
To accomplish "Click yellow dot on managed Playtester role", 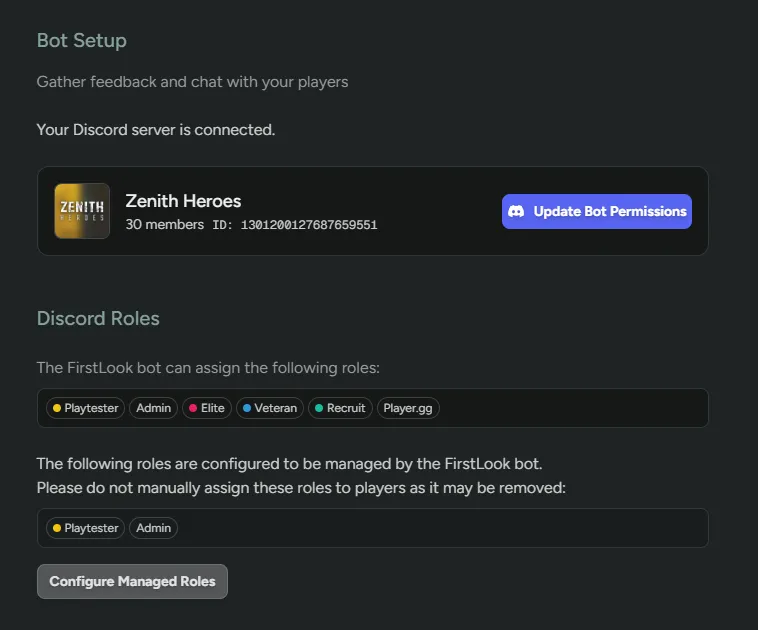I will click(x=57, y=528).
